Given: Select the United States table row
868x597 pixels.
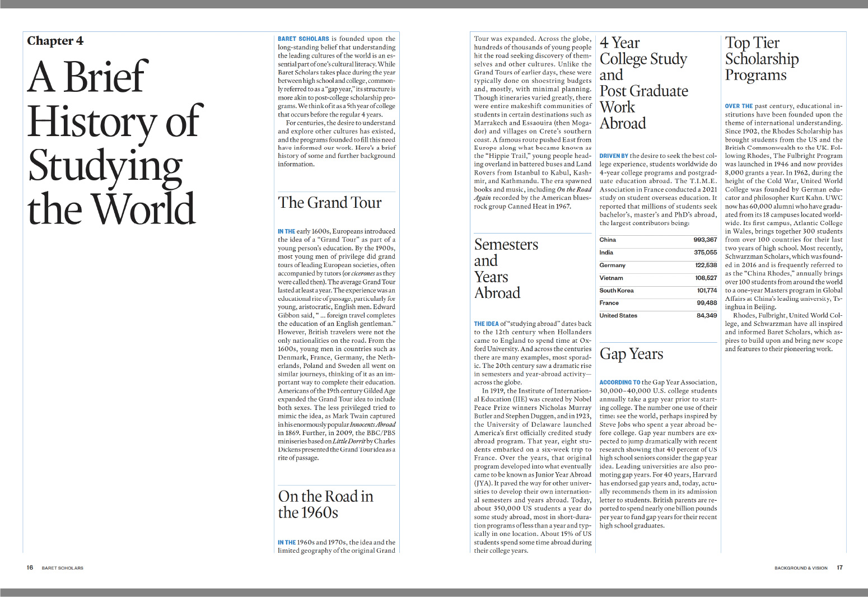Looking at the screenshot, I should (x=657, y=316).
